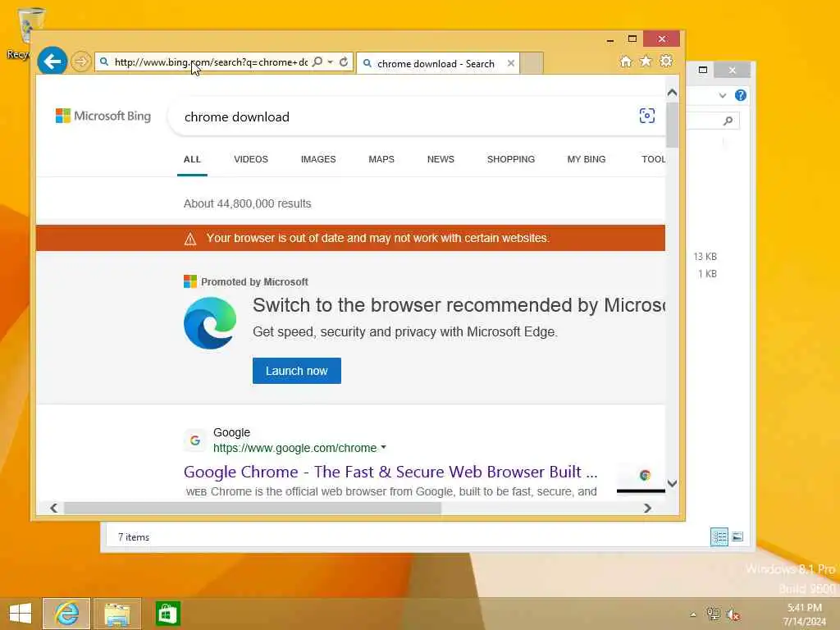Viewport: 840px width, 630px height.
Task: Select the bing.com URL address field
Action: 211,62
